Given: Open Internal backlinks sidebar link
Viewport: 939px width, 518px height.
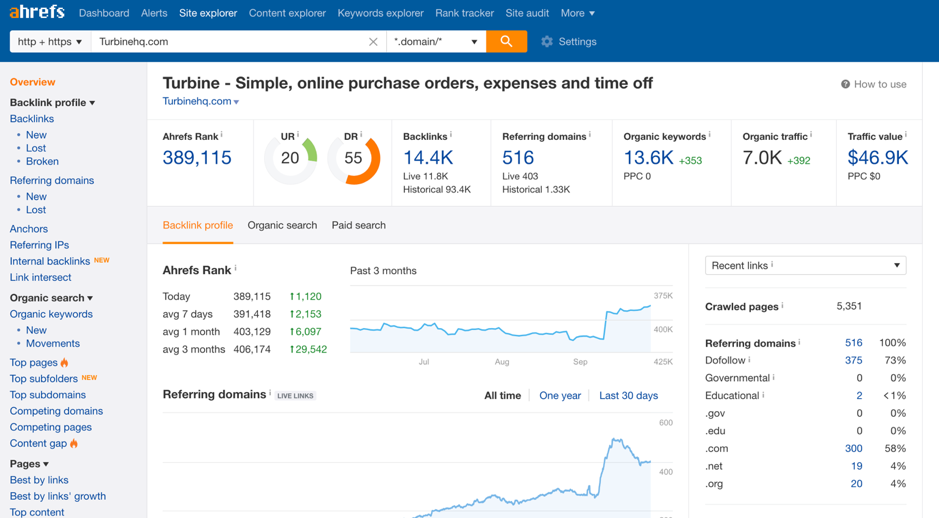Looking at the screenshot, I should pos(50,261).
